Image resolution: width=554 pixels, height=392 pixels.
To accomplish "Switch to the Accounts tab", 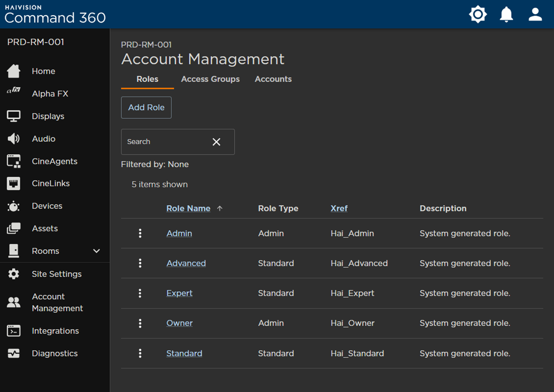I will pos(273,79).
